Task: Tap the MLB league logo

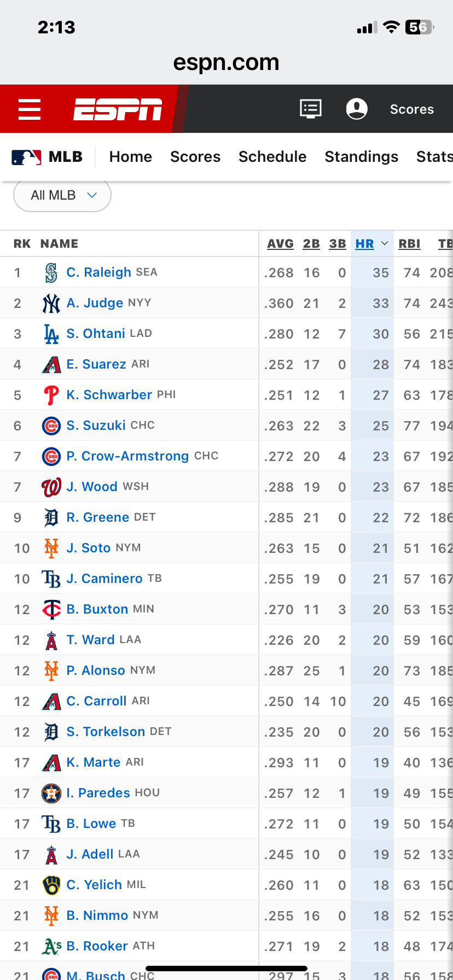Action: point(27,157)
